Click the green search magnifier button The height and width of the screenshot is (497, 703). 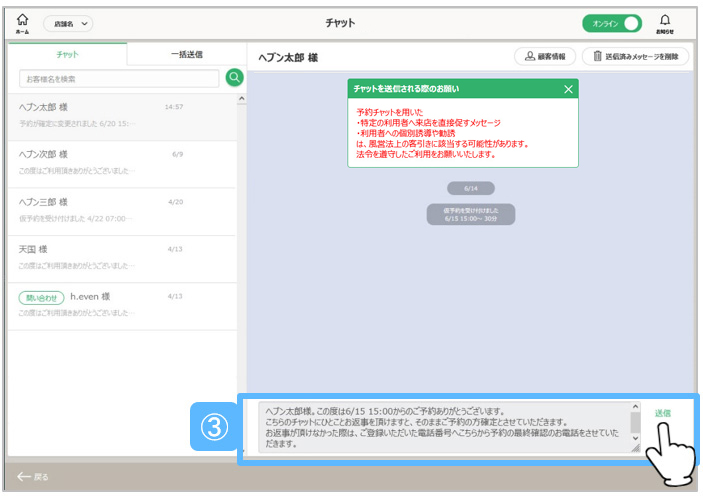pos(234,78)
